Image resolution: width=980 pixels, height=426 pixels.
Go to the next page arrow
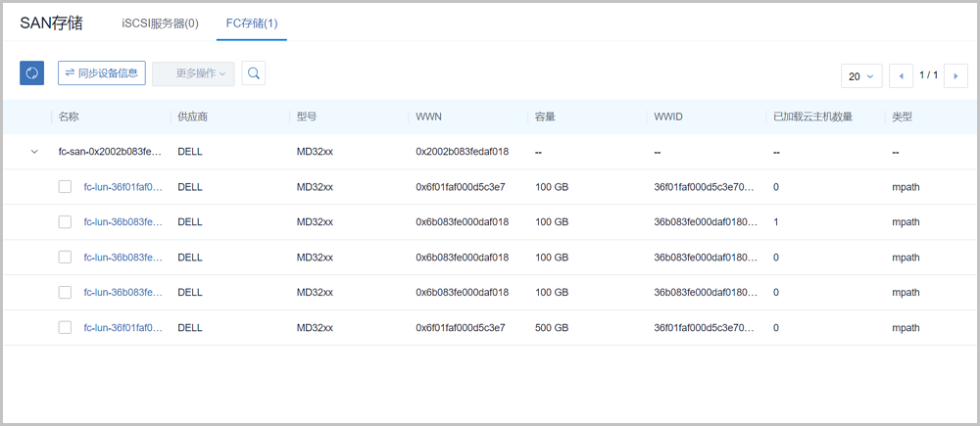pyautogui.click(x=955, y=75)
